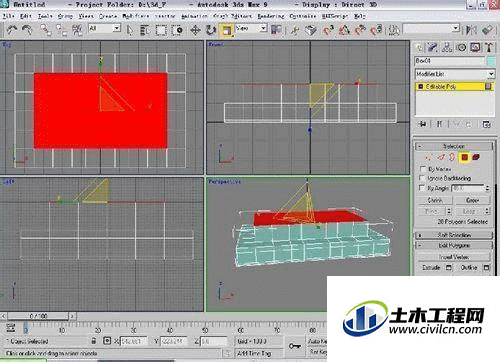500x362 pixels.
Task: Open the Rendering menu
Action: [x=271, y=16]
